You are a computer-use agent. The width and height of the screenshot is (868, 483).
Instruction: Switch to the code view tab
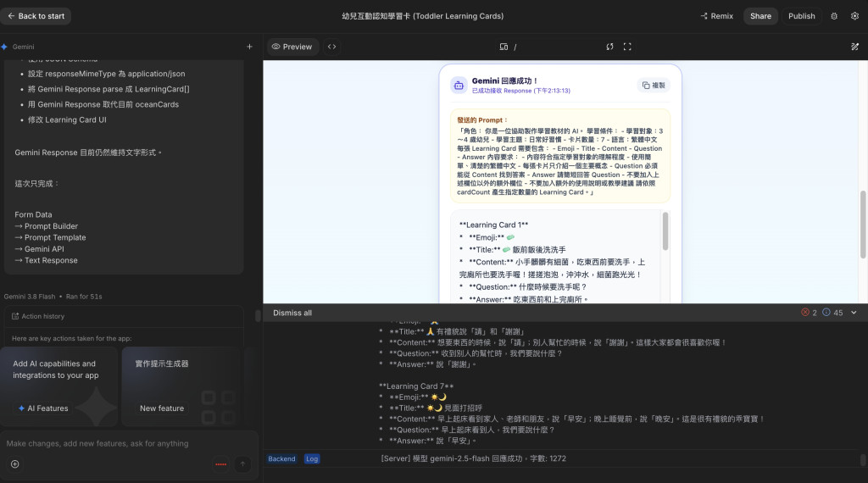coord(331,47)
